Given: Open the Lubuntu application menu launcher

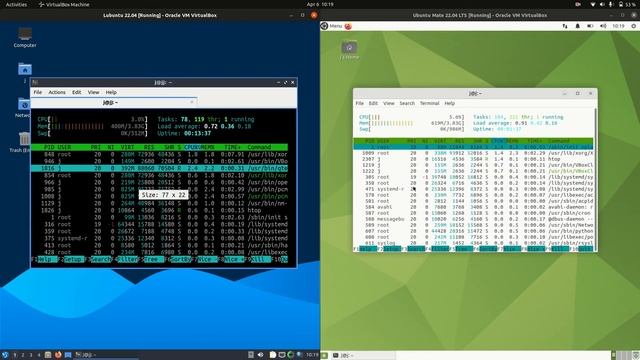Looking at the screenshot, I should [5, 355].
